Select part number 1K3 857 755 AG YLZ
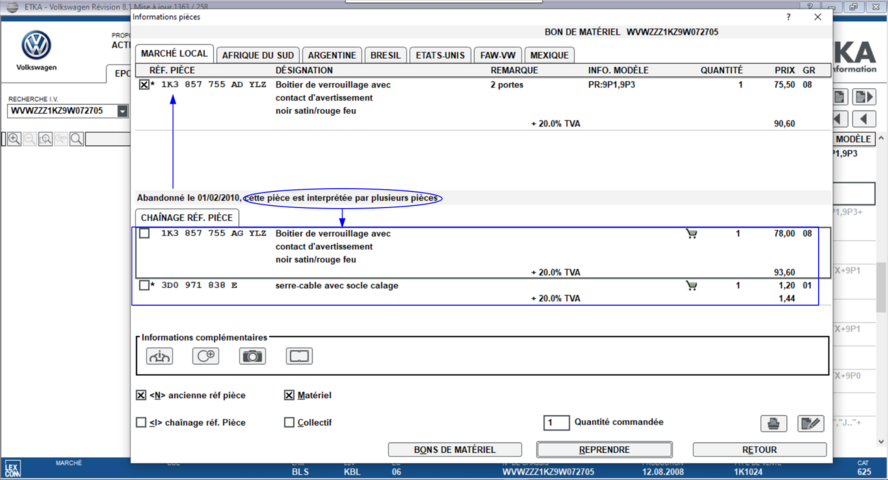This screenshot has width=888, height=480. point(214,233)
